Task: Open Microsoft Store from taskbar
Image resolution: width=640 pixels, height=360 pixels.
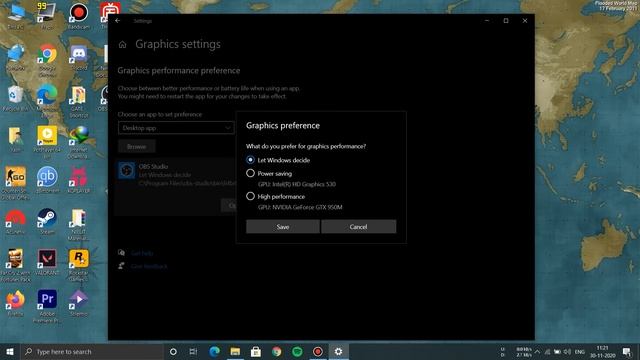Action: (256, 351)
